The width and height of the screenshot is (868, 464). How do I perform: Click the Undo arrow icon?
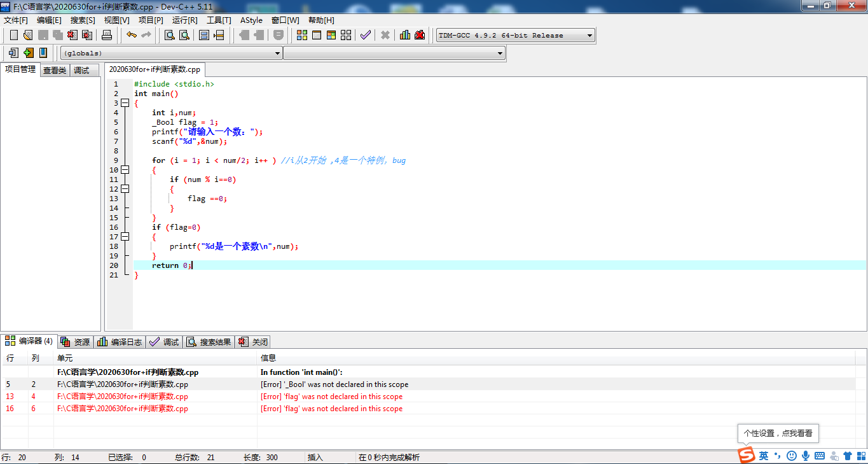tap(131, 35)
